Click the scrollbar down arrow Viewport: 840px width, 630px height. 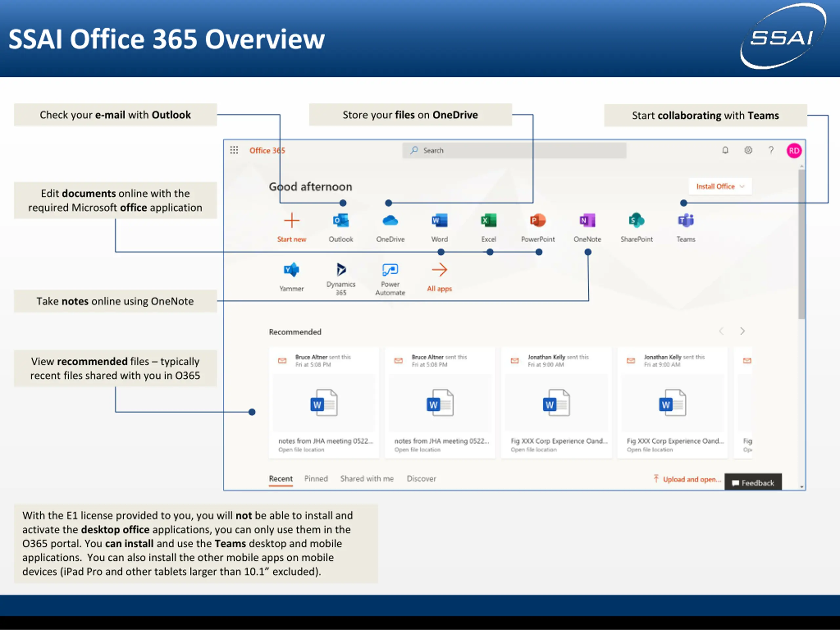801,487
